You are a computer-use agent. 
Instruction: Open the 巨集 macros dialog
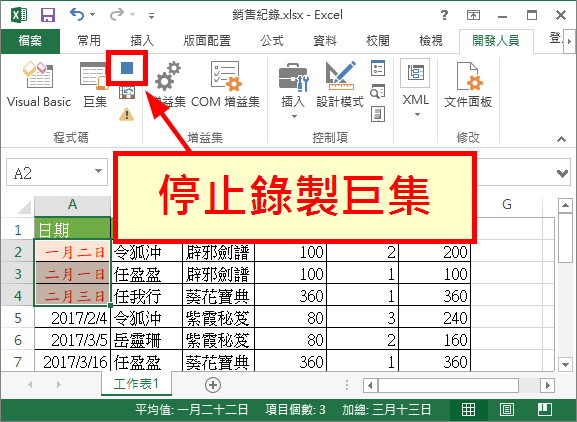(x=94, y=85)
